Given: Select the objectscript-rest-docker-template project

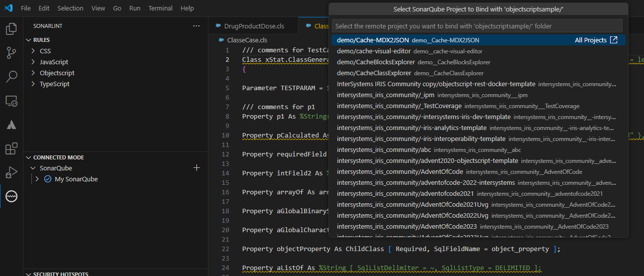Looking at the screenshot, I should (479, 84).
